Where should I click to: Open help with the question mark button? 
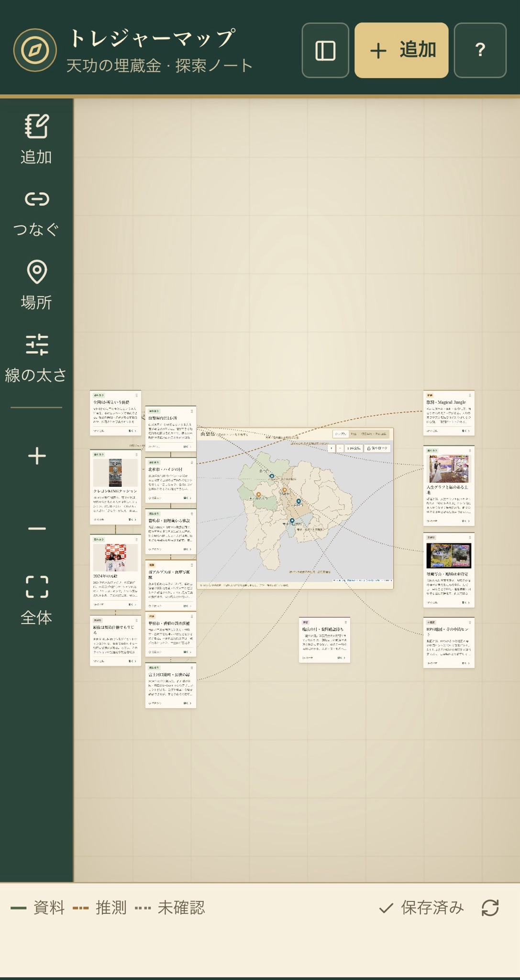[480, 50]
